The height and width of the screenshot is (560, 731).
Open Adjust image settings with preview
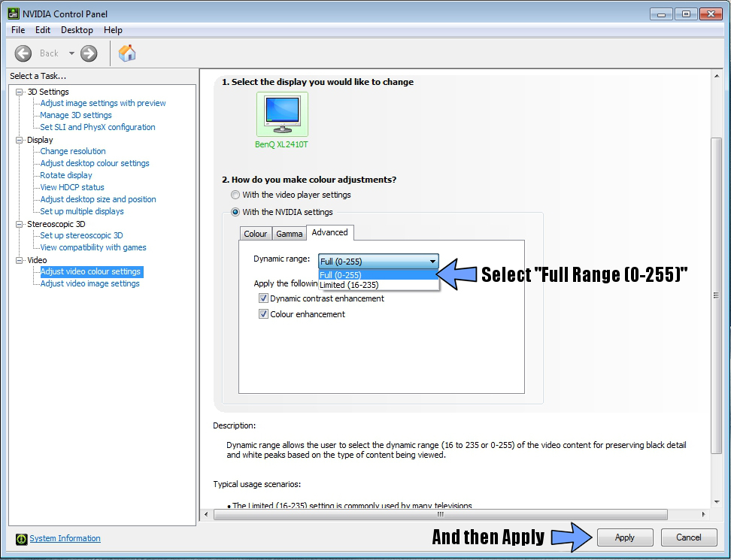(x=102, y=103)
